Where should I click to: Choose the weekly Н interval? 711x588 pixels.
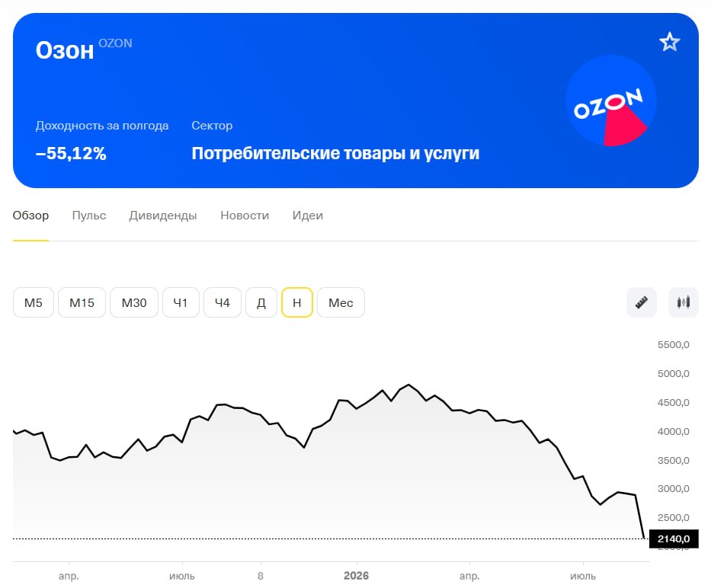click(x=297, y=302)
